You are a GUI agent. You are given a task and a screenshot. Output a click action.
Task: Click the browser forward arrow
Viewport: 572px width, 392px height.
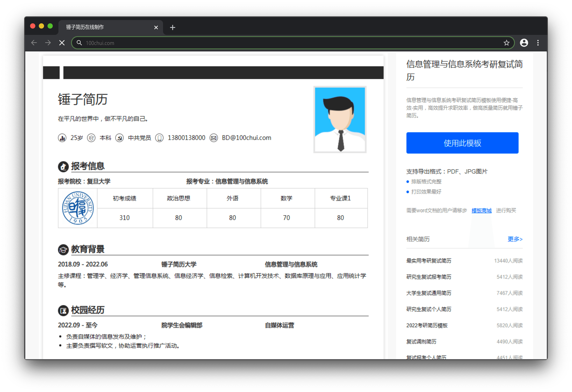pyautogui.click(x=48, y=43)
